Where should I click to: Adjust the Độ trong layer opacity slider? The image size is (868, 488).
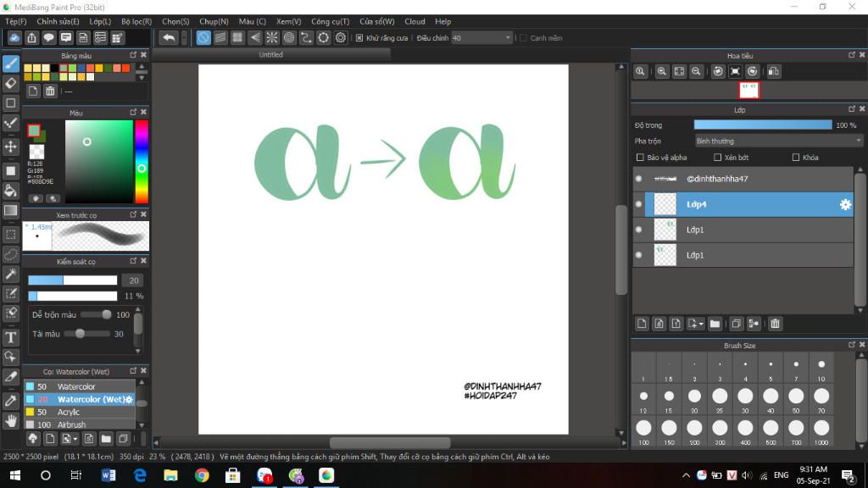[x=763, y=125]
